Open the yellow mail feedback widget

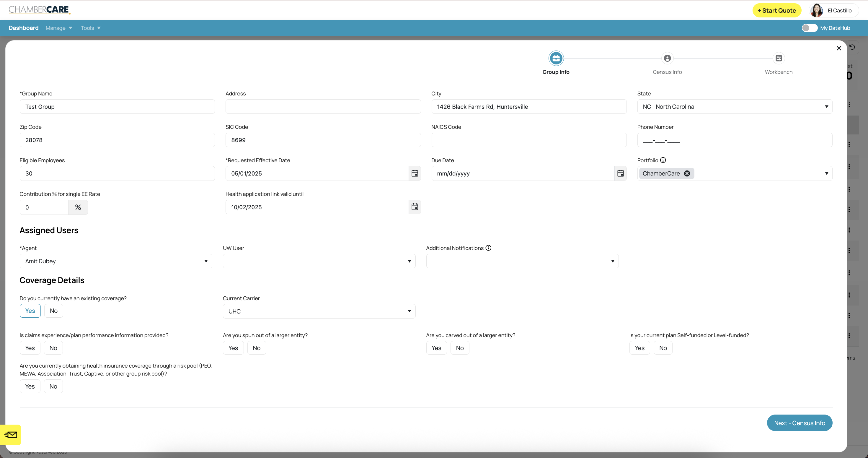(10, 435)
